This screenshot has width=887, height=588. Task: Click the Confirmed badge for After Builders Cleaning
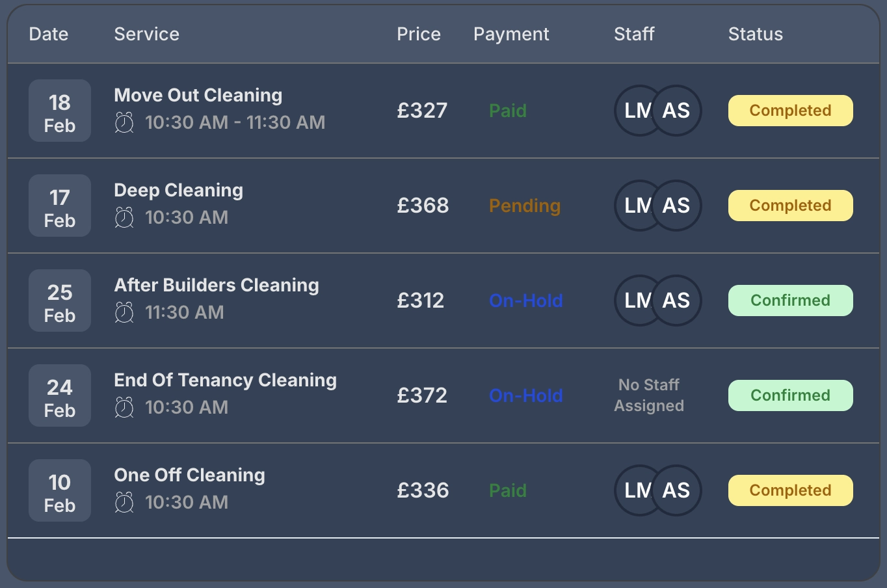[790, 301]
